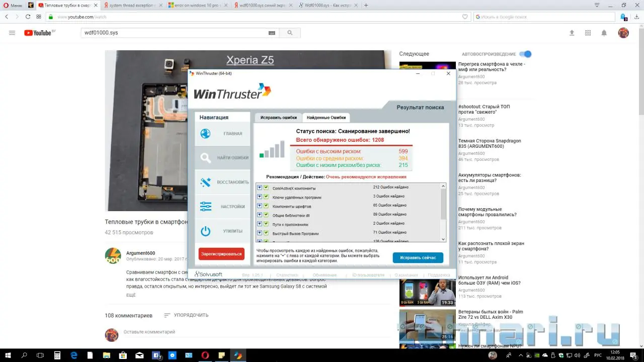Uncheck the Ключи удалённых программ checkbox
The image size is (644, 362).
pyautogui.click(x=266, y=197)
